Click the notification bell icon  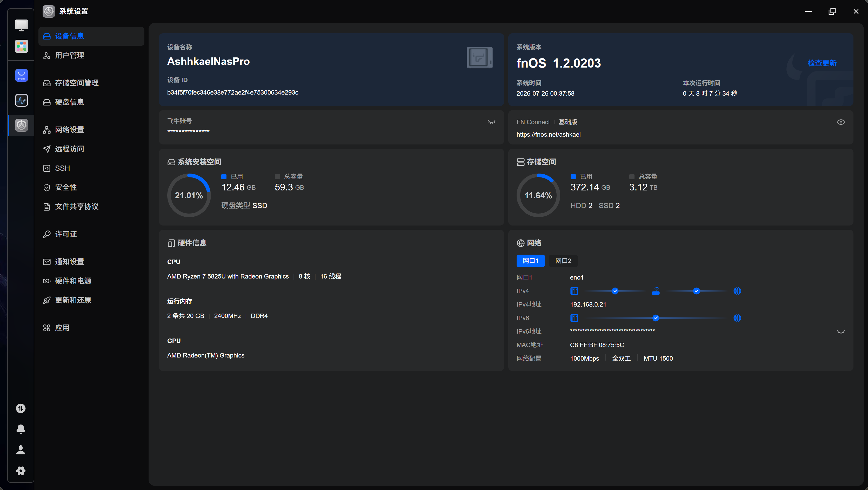21,429
